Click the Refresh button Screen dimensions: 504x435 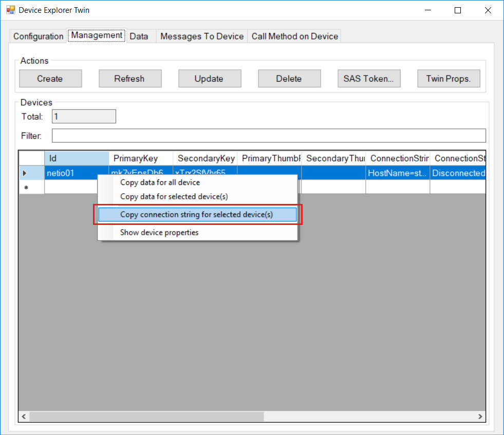pos(130,79)
